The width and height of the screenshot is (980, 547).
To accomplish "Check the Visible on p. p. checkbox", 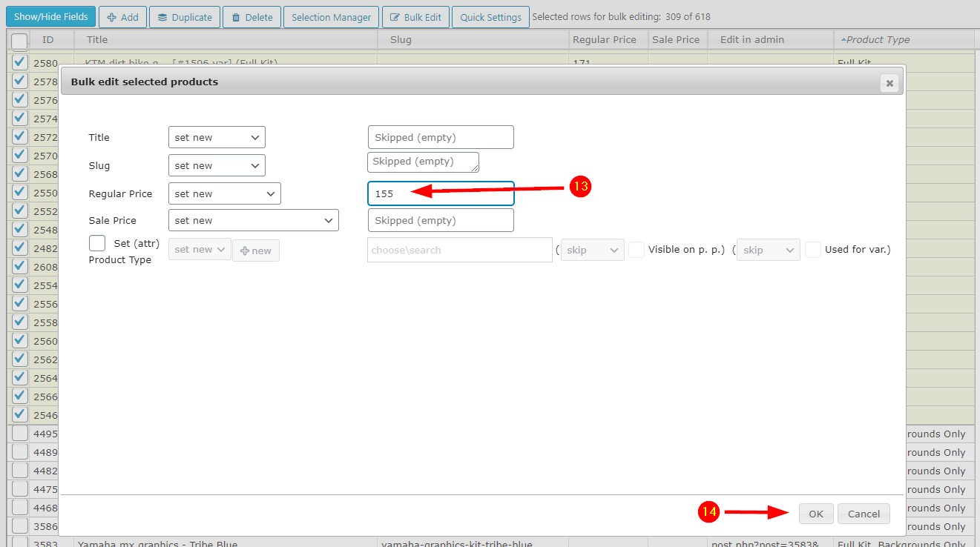I will tap(636, 250).
